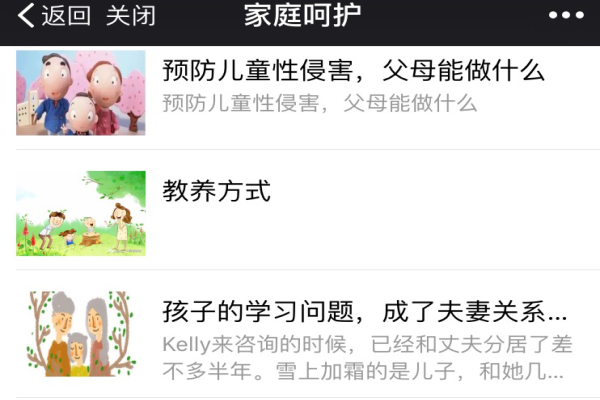This screenshot has width=600, height=400.
Task: Tap the clay mother figure in pink
Action: pos(105,96)
